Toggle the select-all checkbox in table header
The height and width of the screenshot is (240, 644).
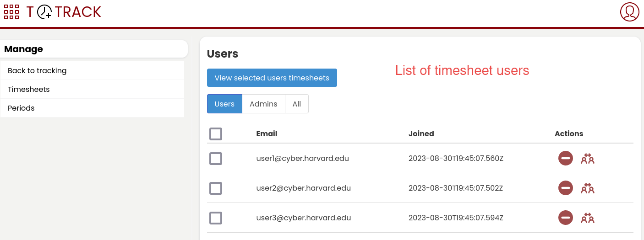216,134
